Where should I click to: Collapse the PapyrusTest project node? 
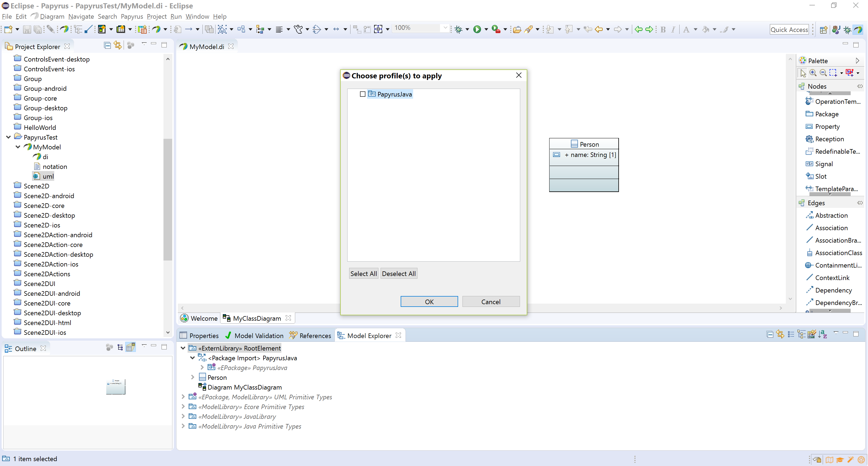pyautogui.click(x=8, y=137)
